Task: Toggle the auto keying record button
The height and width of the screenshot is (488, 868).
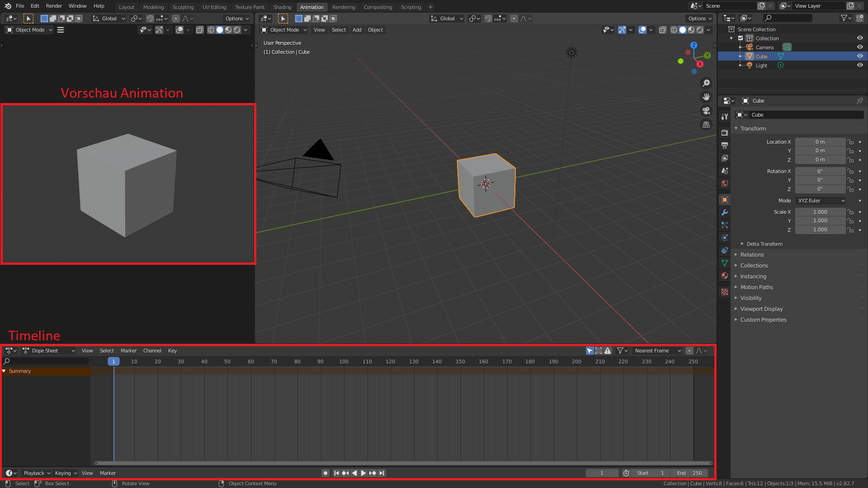Action: (325, 473)
